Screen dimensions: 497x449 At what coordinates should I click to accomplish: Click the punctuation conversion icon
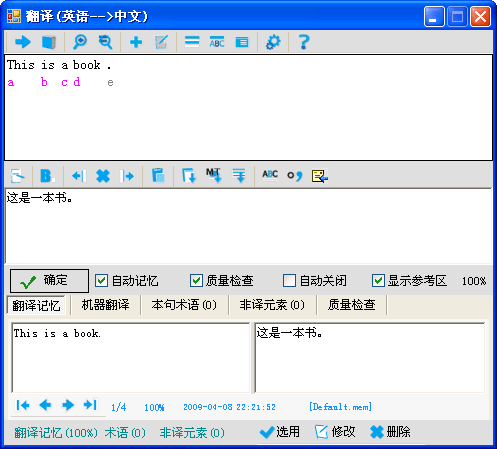click(295, 175)
